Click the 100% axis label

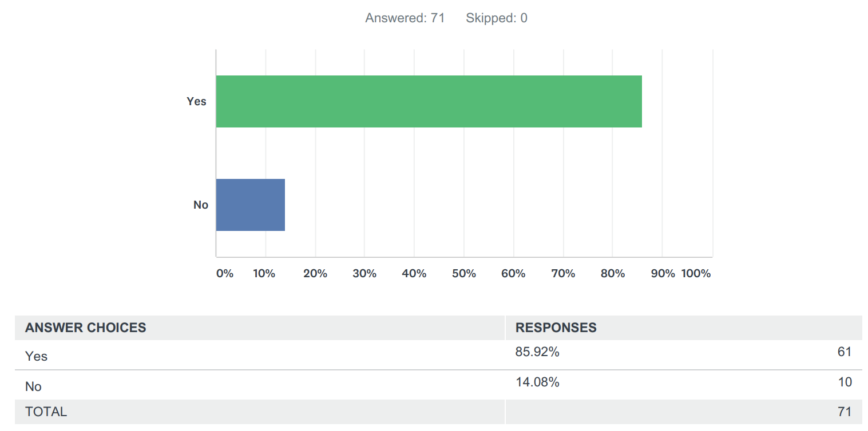tap(696, 273)
